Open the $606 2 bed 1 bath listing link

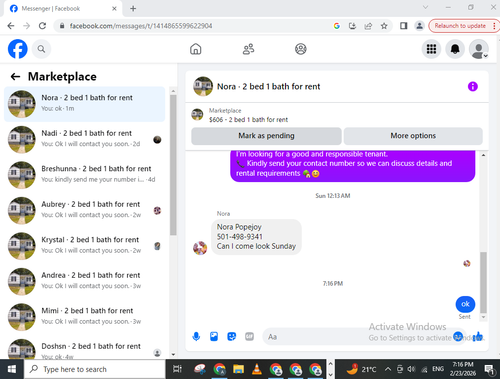coord(248,120)
